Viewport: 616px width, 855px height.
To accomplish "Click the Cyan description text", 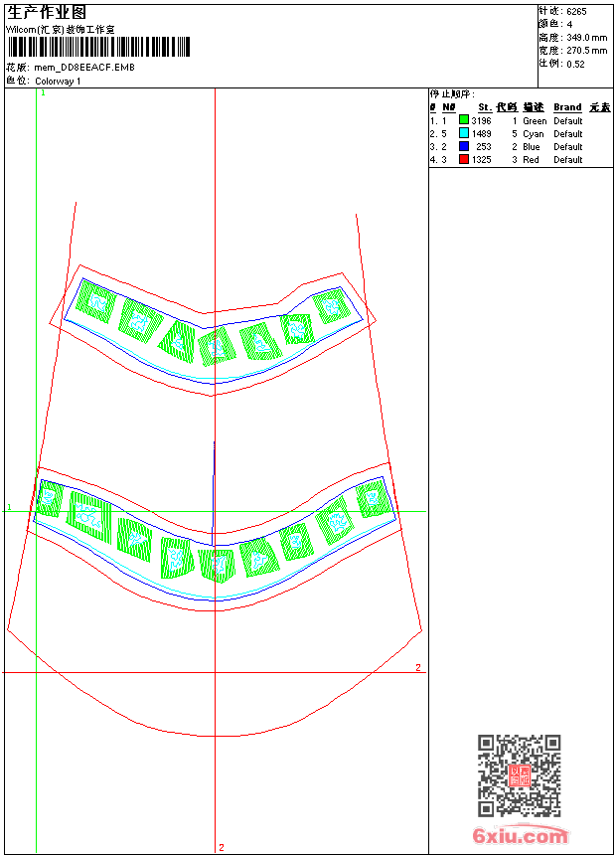I will pos(534,134).
